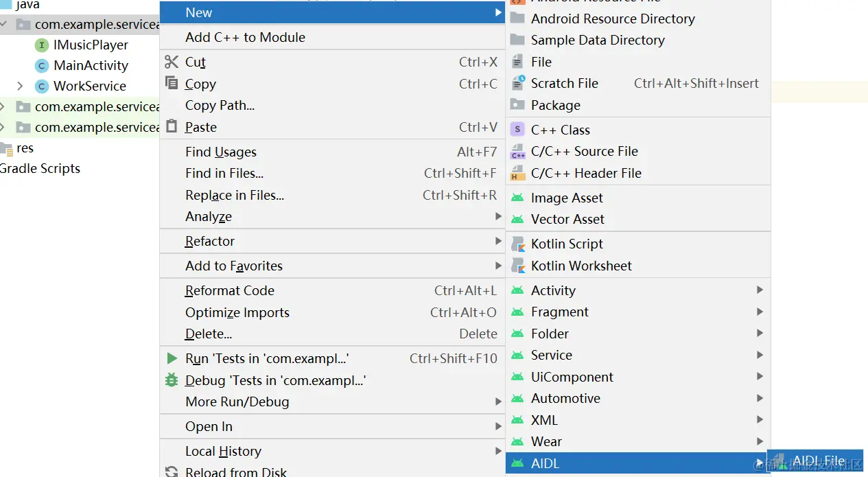Click the Package folder icon

tap(518, 105)
